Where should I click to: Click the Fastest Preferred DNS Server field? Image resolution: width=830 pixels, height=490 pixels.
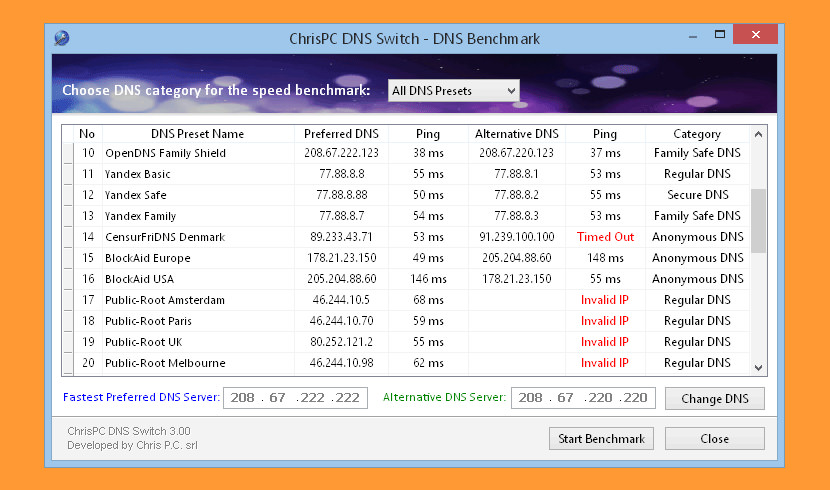[295, 398]
